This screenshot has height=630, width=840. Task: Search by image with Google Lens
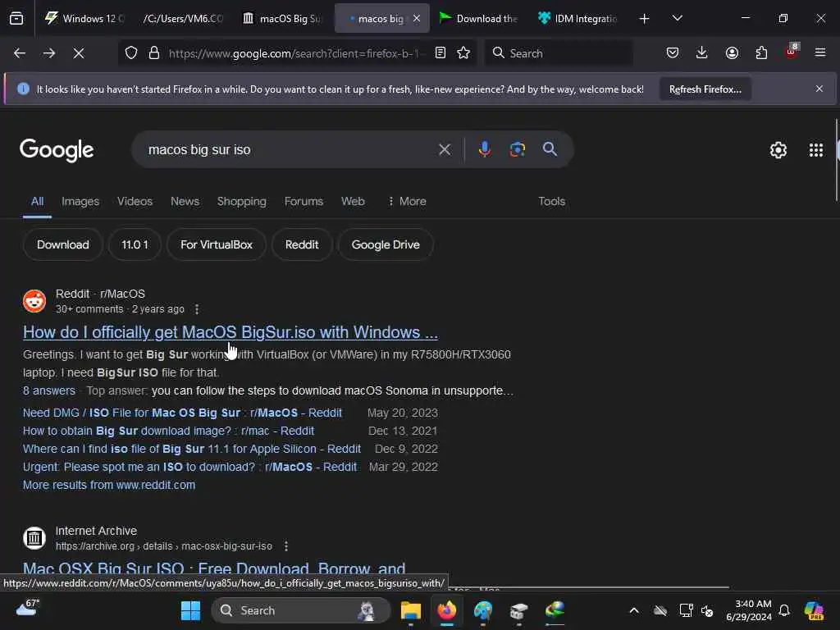[x=517, y=149]
